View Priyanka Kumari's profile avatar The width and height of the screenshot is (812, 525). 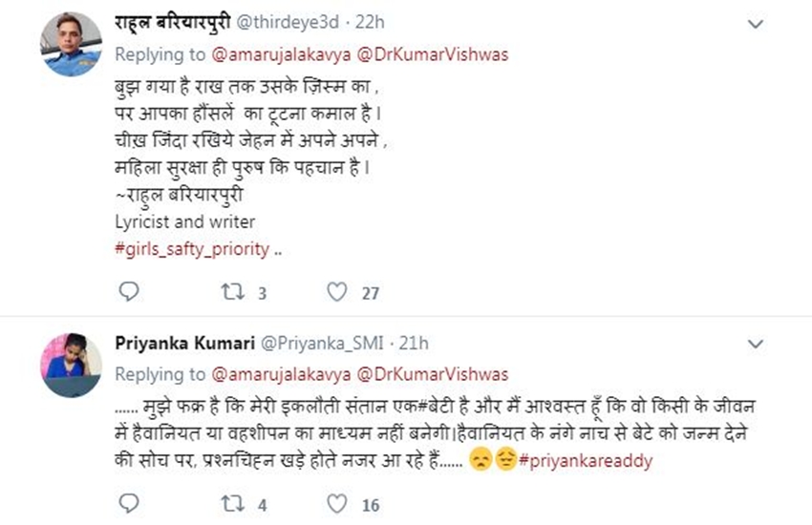tap(70, 365)
